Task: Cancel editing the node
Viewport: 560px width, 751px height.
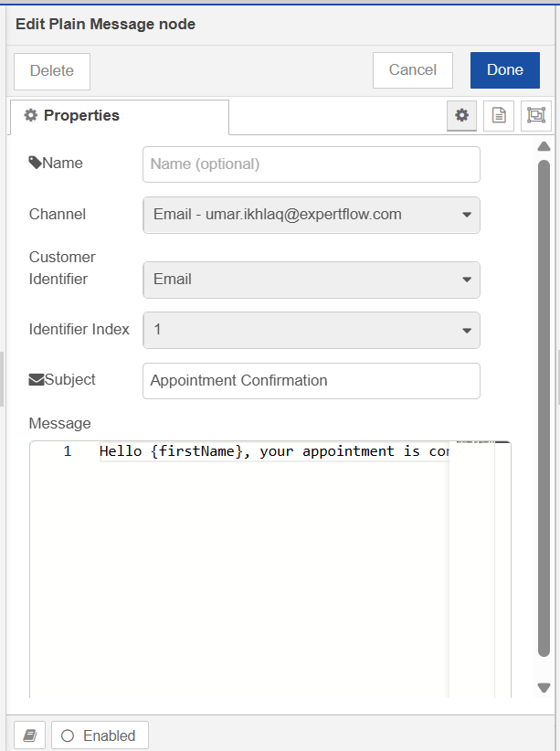Action: click(x=412, y=70)
